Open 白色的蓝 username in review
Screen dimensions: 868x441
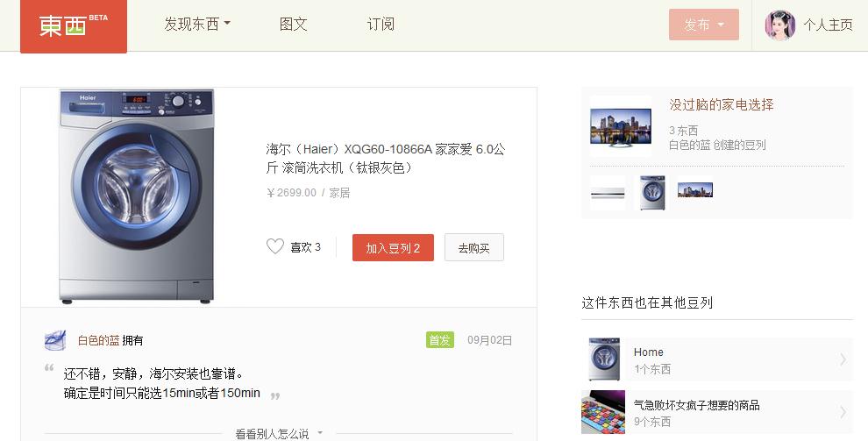point(98,340)
